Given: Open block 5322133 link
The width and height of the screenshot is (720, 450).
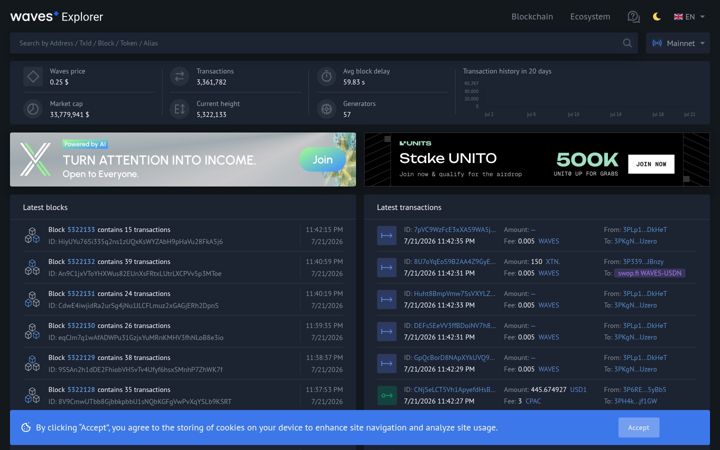Looking at the screenshot, I should pos(81,230).
